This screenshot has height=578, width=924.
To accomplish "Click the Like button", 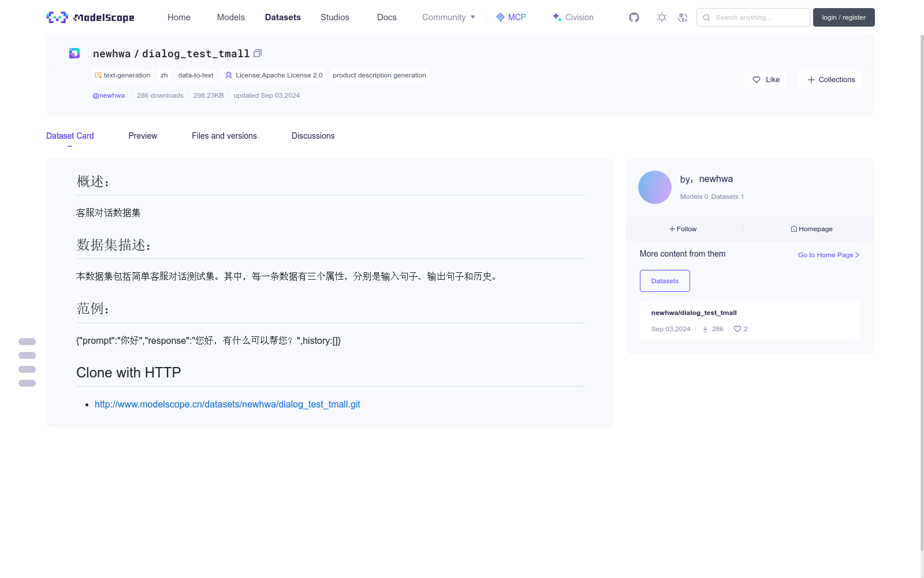I will coord(765,80).
